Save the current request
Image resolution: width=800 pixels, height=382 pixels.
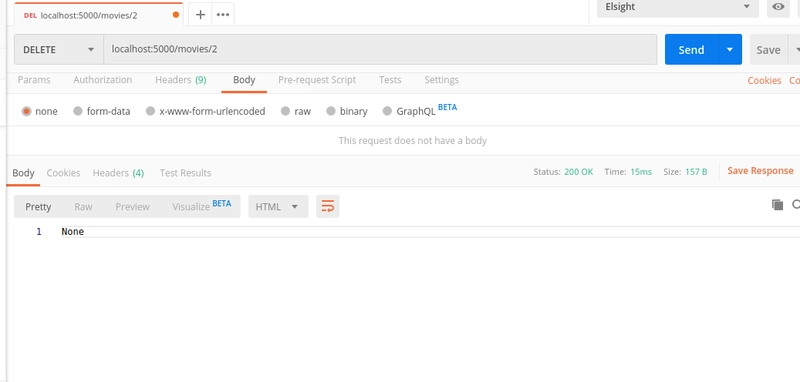[768, 49]
